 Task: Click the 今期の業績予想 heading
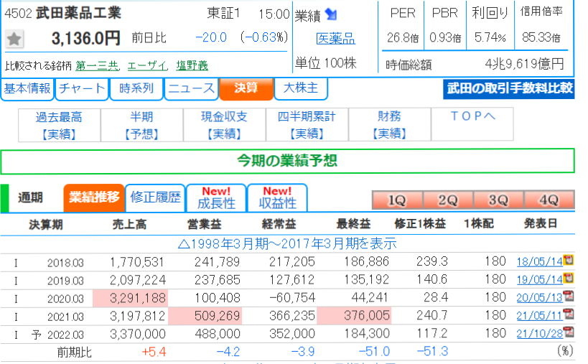pos(287,162)
